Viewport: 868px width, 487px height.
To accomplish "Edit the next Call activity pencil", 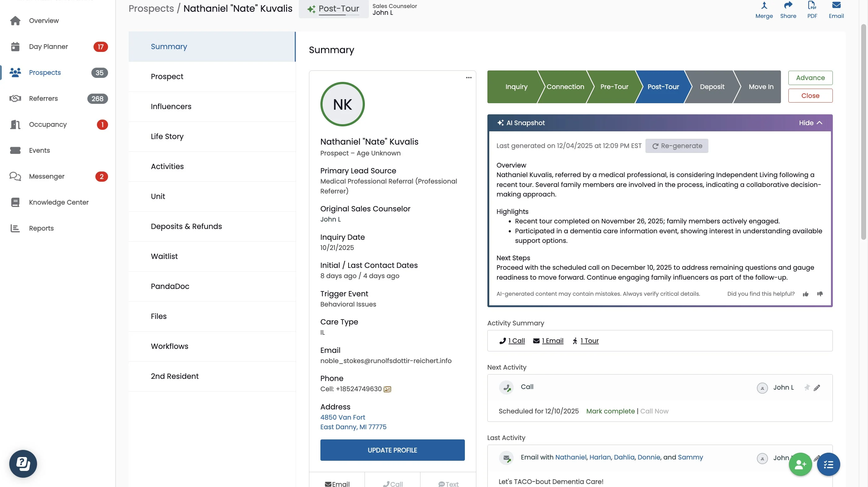I will click(x=817, y=388).
